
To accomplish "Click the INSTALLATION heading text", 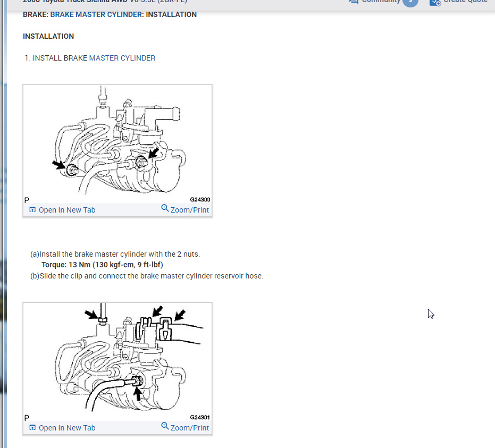I will click(48, 36).
